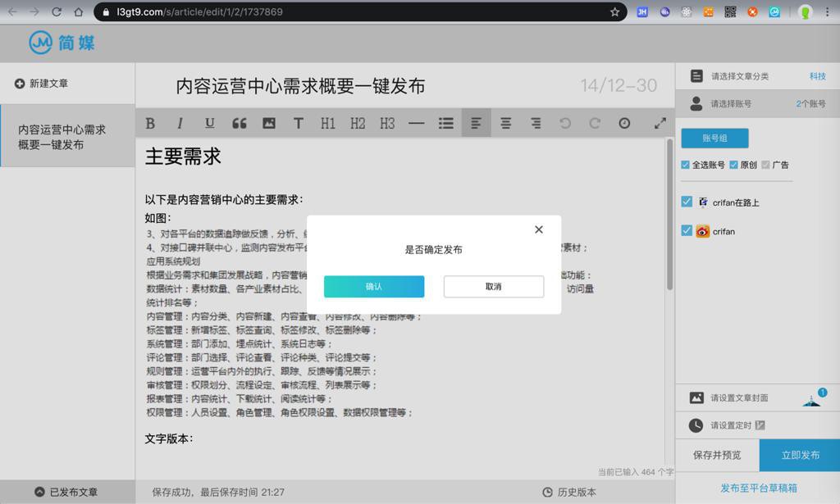Click the clock icon in editor toolbar
The image size is (840, 504).
[624, 123]
